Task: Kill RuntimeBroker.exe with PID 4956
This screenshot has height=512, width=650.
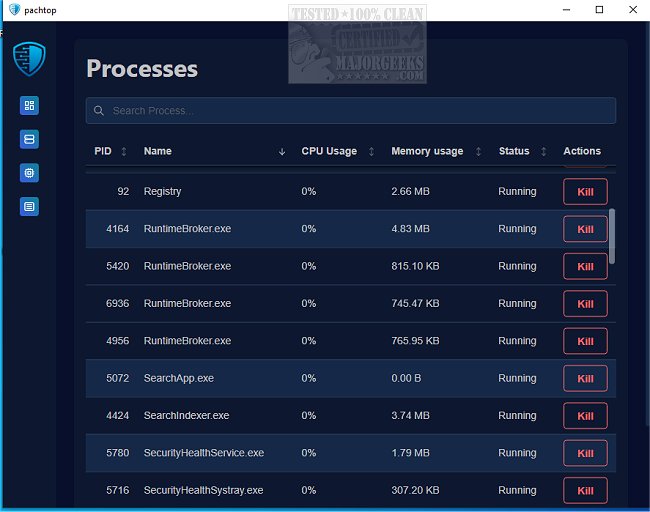Action: [x=585, y=341]
